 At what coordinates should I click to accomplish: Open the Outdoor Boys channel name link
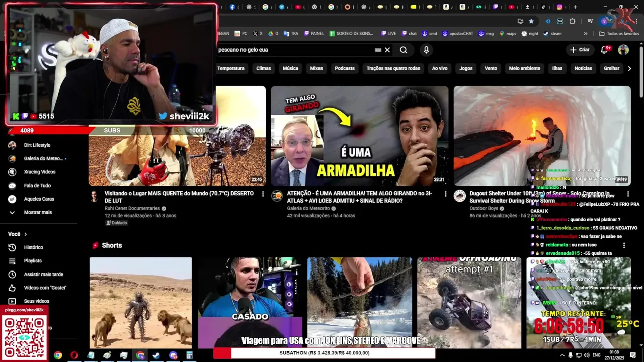pyautogui.click(x=484, y=208)
